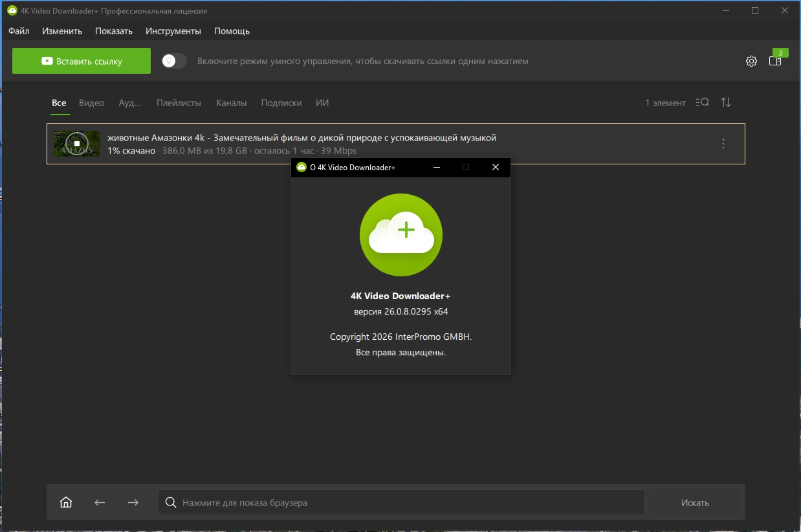Click the Искать button
The image size is (801, 532).
pos(695,502)
